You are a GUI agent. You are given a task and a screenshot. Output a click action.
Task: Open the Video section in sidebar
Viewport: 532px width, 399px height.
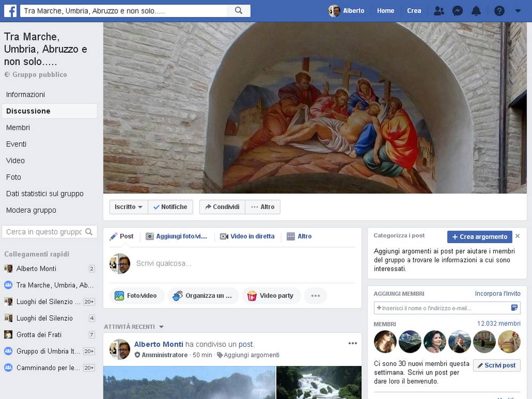pyautogui.click(x=15, y=161)
